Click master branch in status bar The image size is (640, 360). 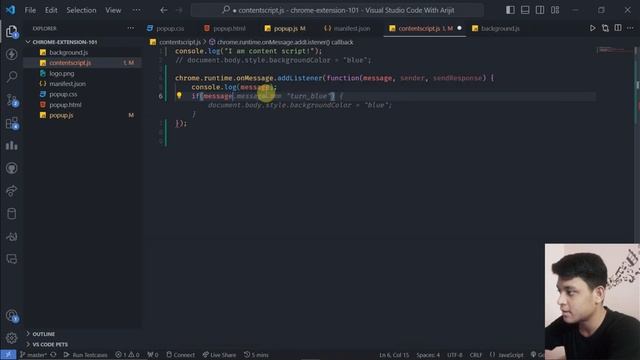coord(33,355)
